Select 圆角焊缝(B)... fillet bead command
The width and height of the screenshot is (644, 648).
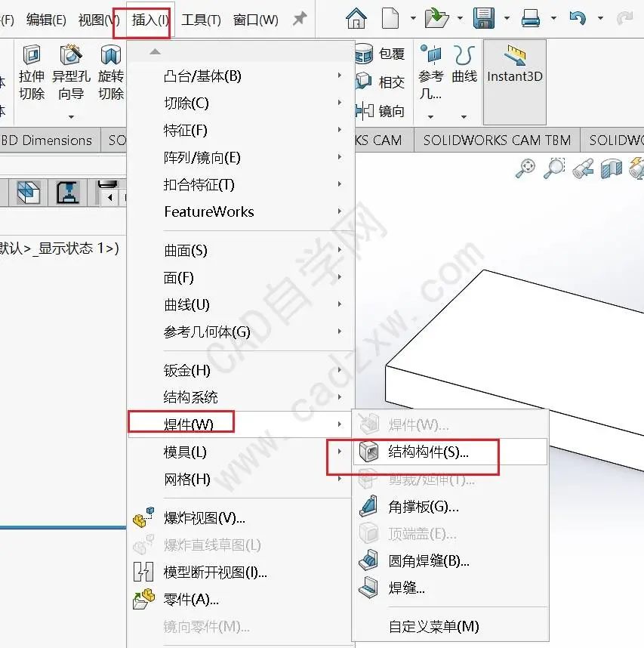pyautogui.click(x=450, y=561)
